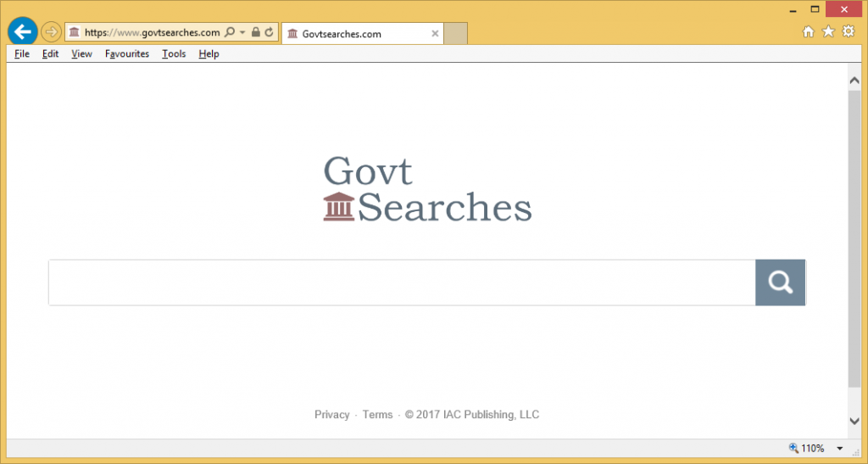
Task: Click the Govt Searches search button
Action: point(781,282)
